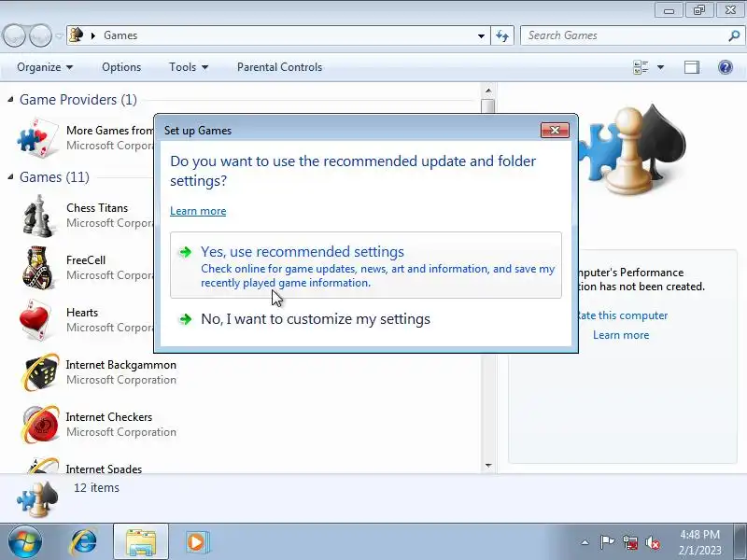This screenshot has height=560, width=747.
Task: Open More Games from Microsoft puzzle icon
Action: [x=37, y=137]
